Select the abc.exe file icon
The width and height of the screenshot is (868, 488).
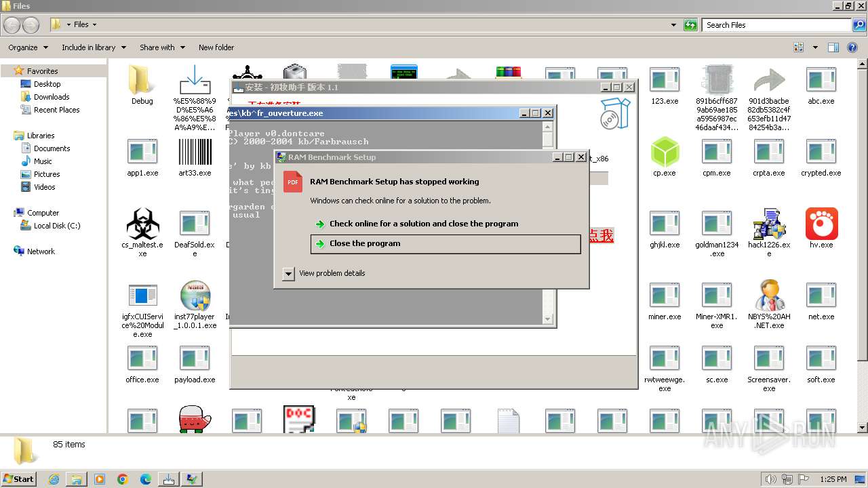[x=821, y=80]
